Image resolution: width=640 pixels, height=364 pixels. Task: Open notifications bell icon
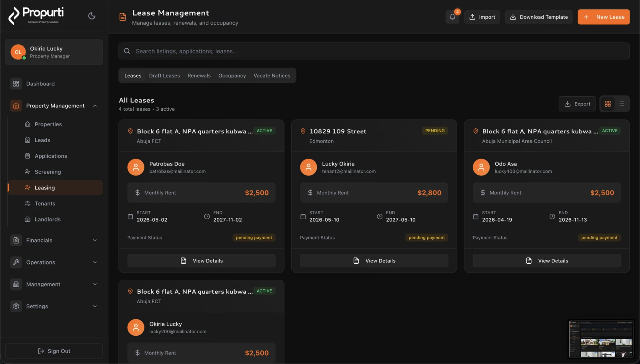pyautogui.click(x=452, y=17)
